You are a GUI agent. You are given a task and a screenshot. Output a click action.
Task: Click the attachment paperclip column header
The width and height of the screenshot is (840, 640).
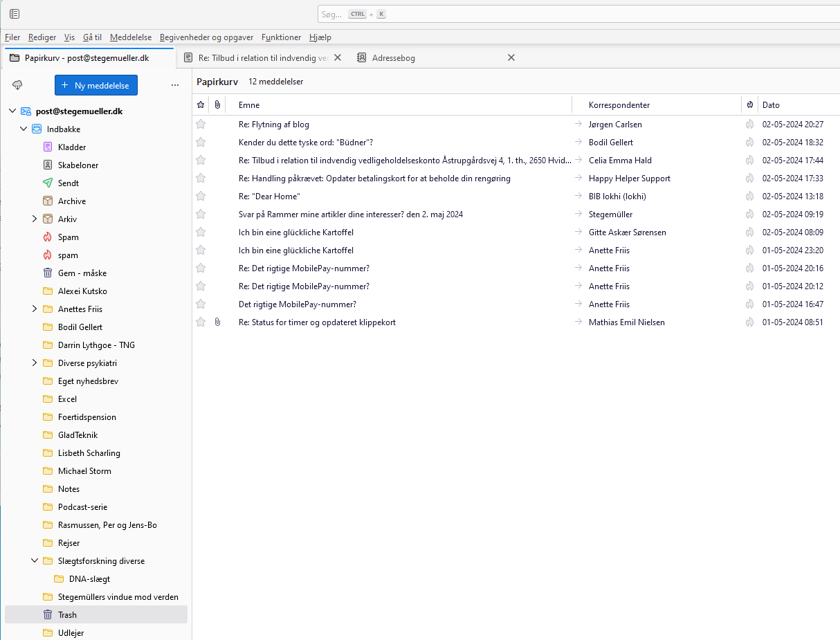tap(217, 105)
